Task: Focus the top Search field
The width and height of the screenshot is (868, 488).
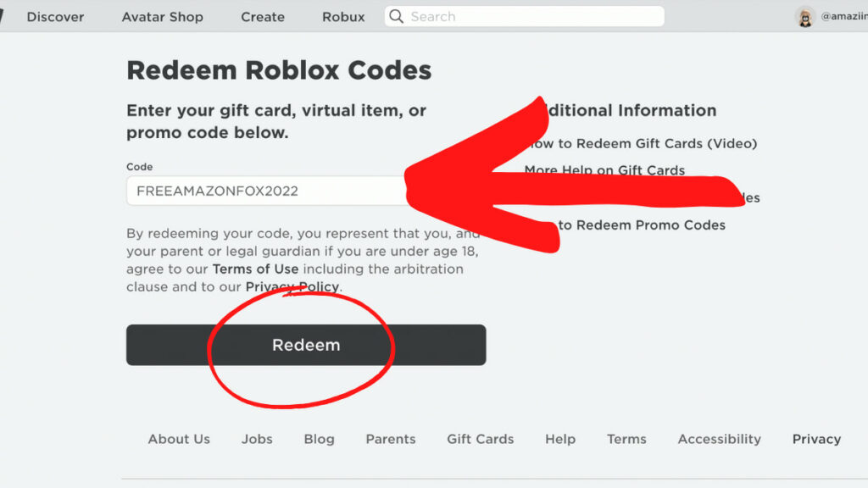Action: [x=524, y=17]
